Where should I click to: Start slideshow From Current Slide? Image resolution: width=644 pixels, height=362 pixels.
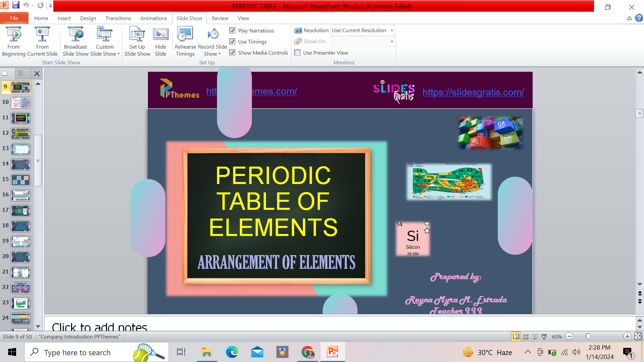tap(42, 41)
